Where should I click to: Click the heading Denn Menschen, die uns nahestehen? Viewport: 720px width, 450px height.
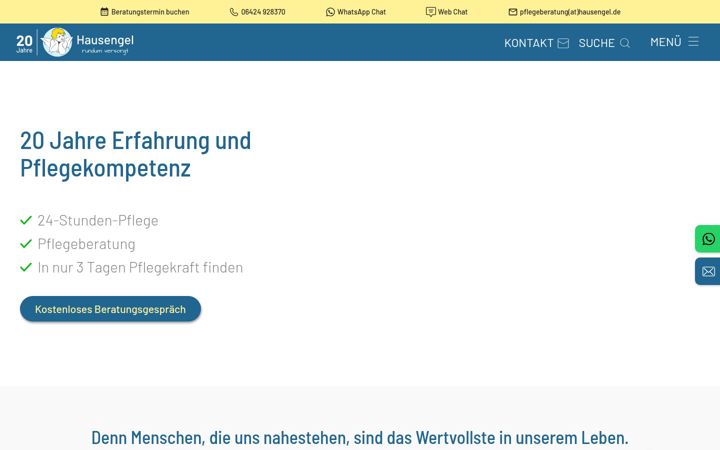(360, 438)
